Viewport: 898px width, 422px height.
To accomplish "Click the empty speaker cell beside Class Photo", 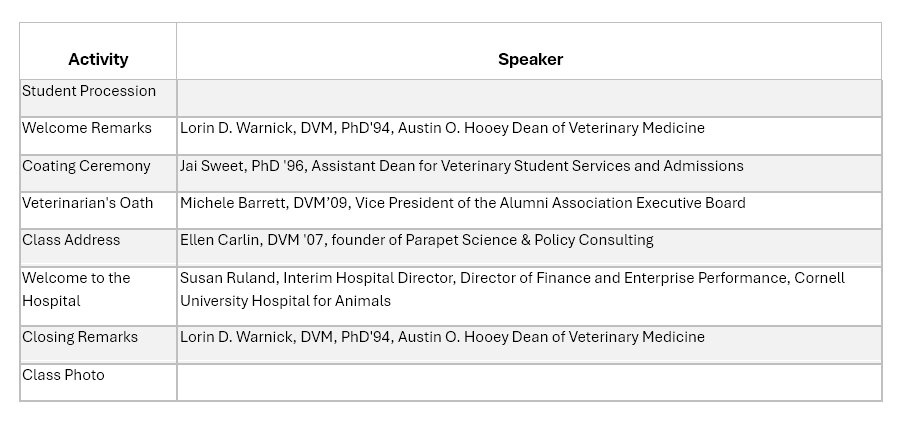I will click(x=529, y=382).
